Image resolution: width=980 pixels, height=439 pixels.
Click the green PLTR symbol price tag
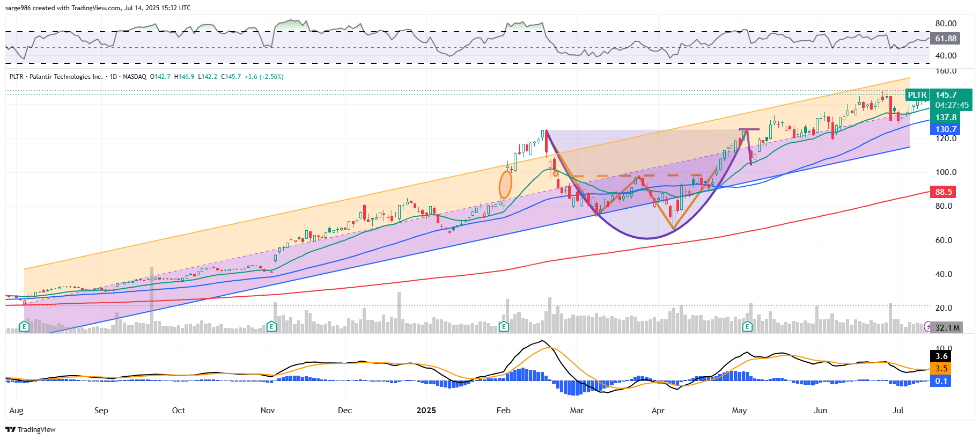(917, 95)
